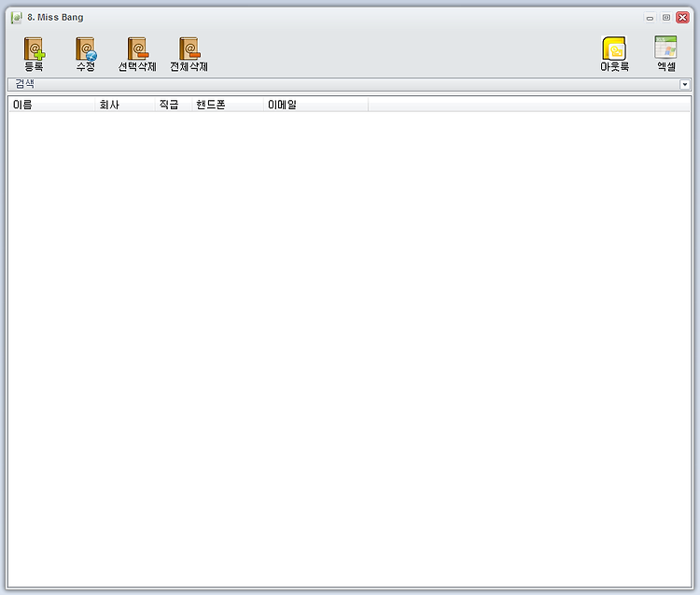
Task: Export the list with the 엑셀 icon
Action: [x=666, y=54]
